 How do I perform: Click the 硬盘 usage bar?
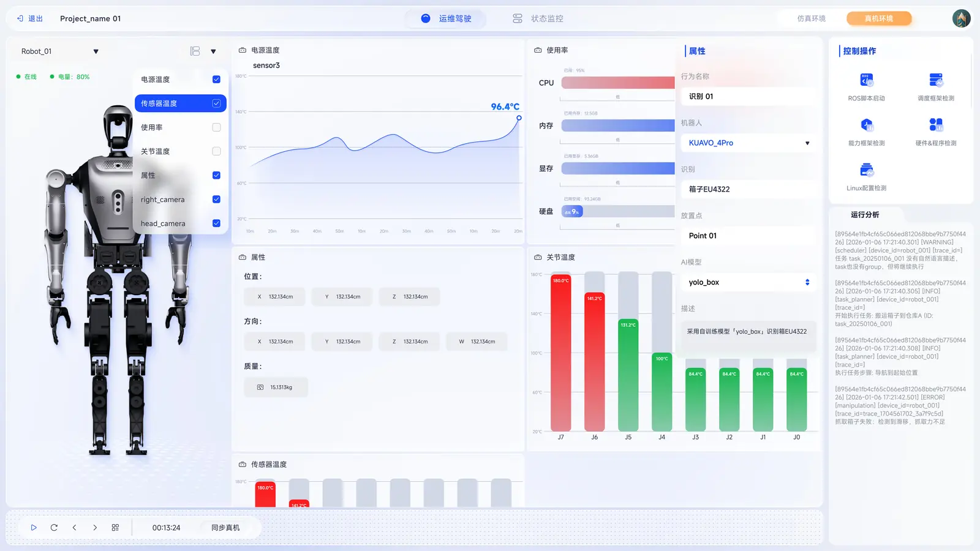pyautogui.click(x=618, y=211)
